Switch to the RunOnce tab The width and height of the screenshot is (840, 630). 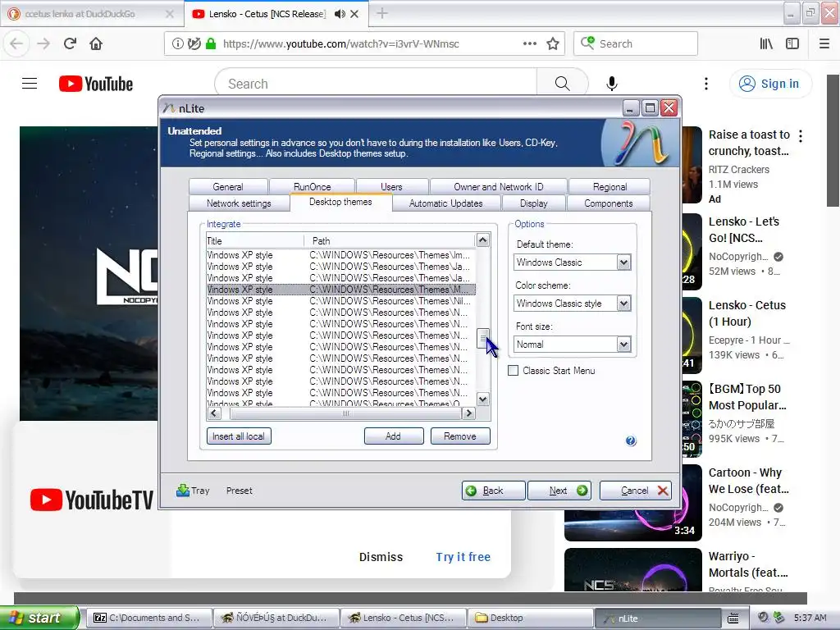point(313,186)
